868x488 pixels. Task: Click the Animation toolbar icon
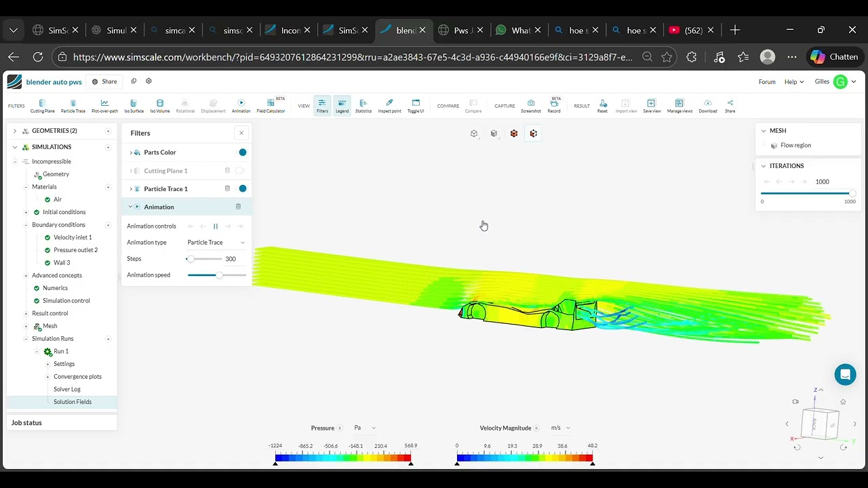pyautogui.click(x=241, y=106)
